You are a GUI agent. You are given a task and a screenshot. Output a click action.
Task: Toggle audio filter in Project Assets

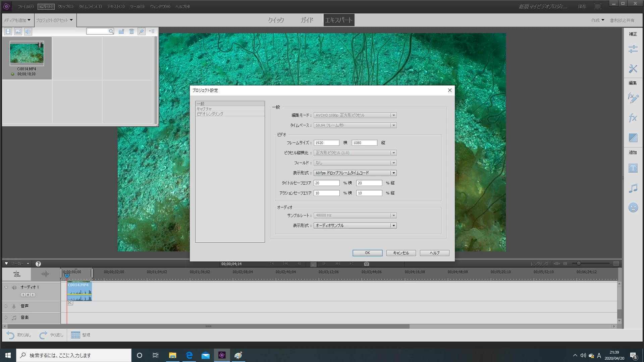(x=28, y=32)
